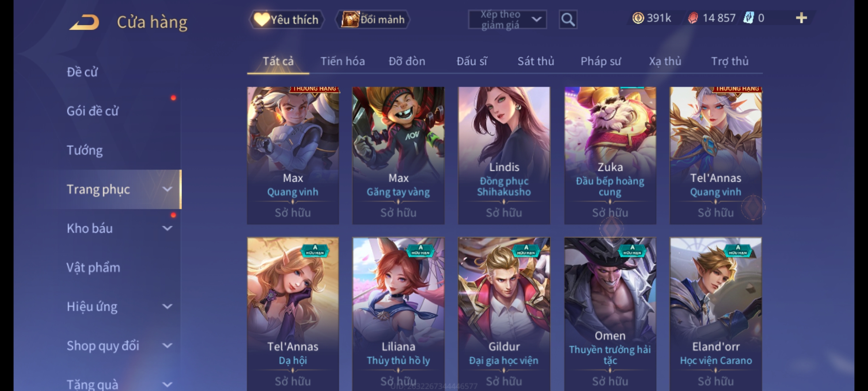Open search with the magnifier icon
868x391 pixels.
point(568,20)
